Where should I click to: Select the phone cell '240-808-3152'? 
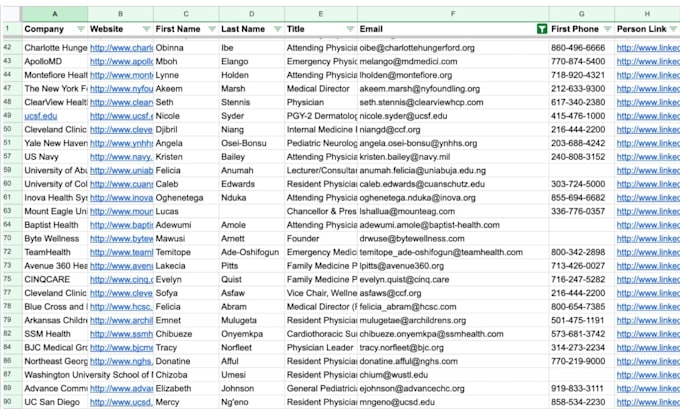[x=582, y=157]
